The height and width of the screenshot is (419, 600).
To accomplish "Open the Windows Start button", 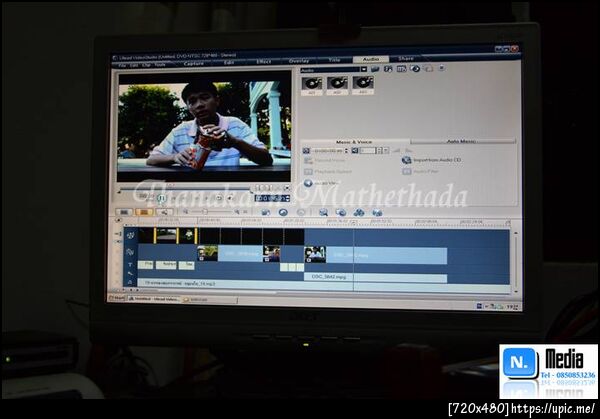I will (117, 298).
